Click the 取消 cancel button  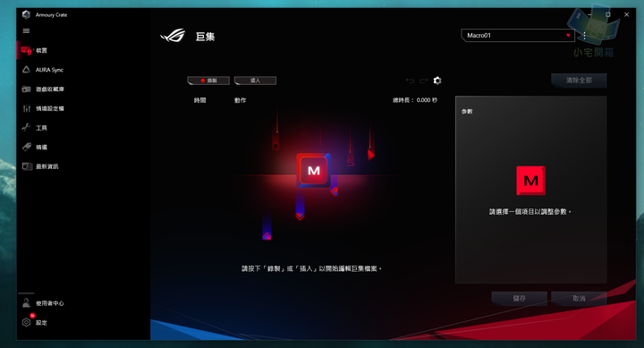579,298
